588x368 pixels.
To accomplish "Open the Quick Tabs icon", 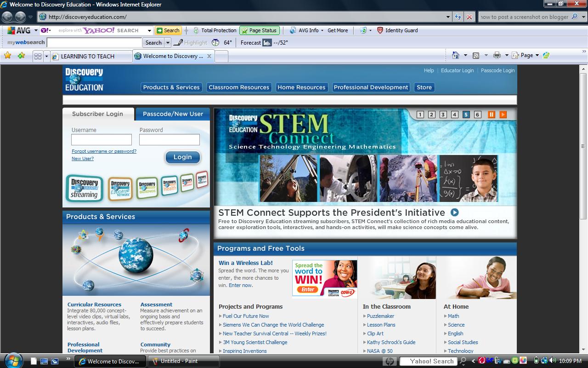I will pyautogui.click(x=38, y=56).
